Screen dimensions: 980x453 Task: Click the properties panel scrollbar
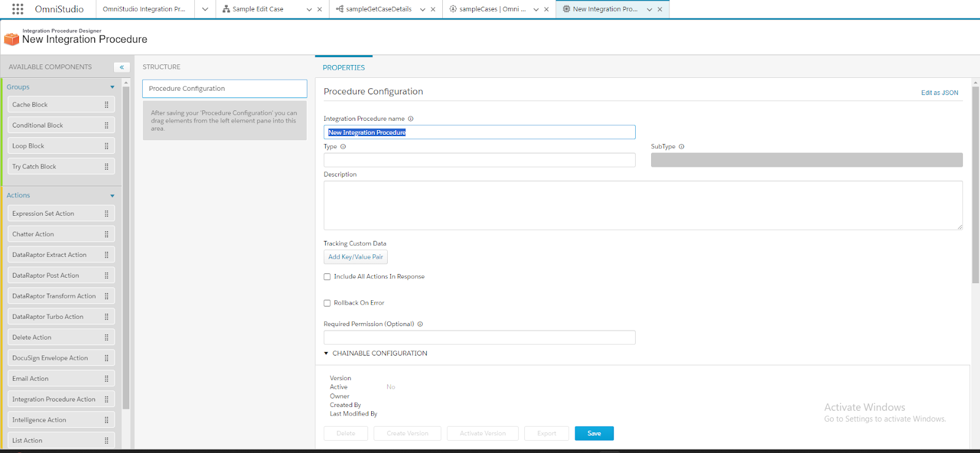point(976,184)
